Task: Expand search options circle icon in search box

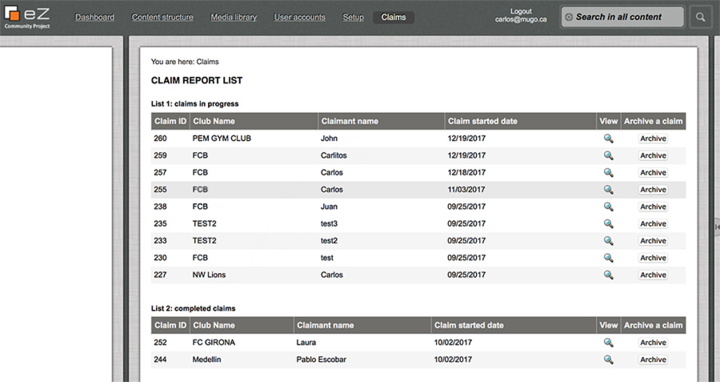Action: click(569, 17)
